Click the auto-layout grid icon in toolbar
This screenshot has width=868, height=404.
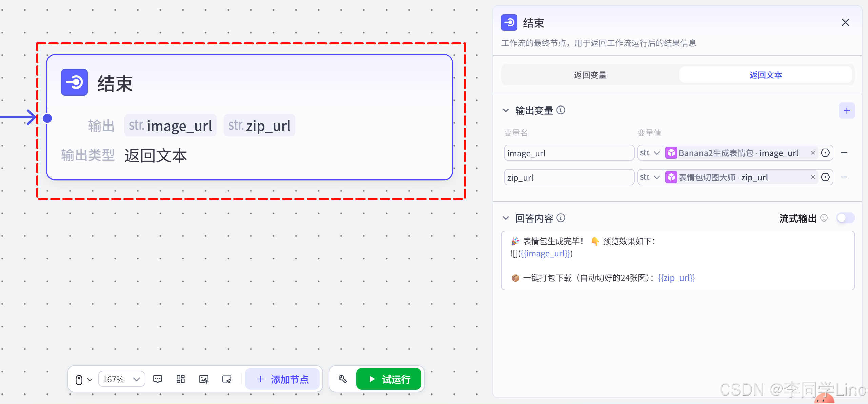coord(181,379)
